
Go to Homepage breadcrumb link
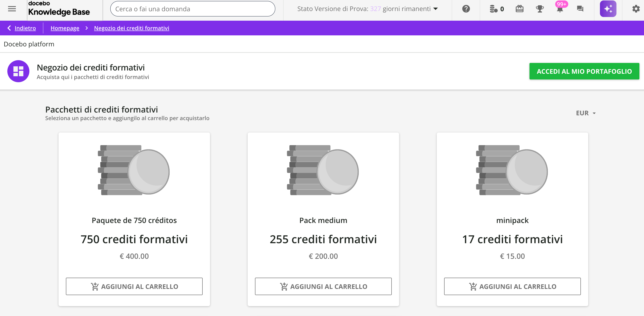[x=65, y=28]
